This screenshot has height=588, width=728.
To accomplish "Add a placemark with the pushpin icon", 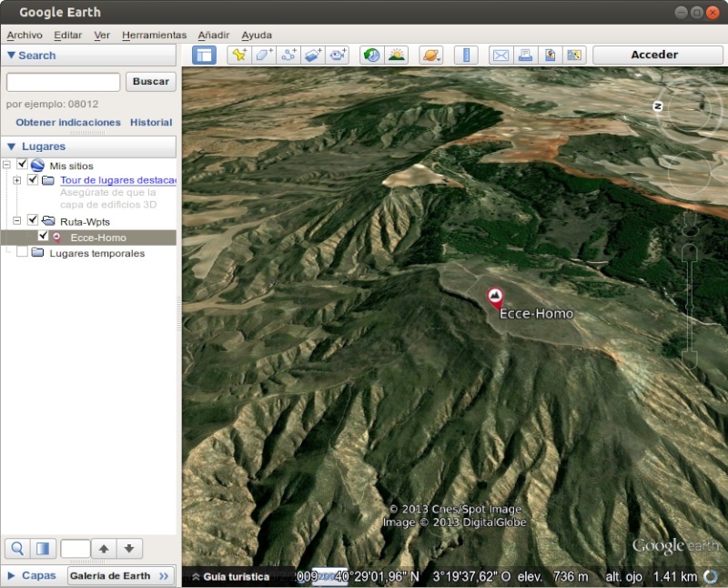I will pos(239,56).
